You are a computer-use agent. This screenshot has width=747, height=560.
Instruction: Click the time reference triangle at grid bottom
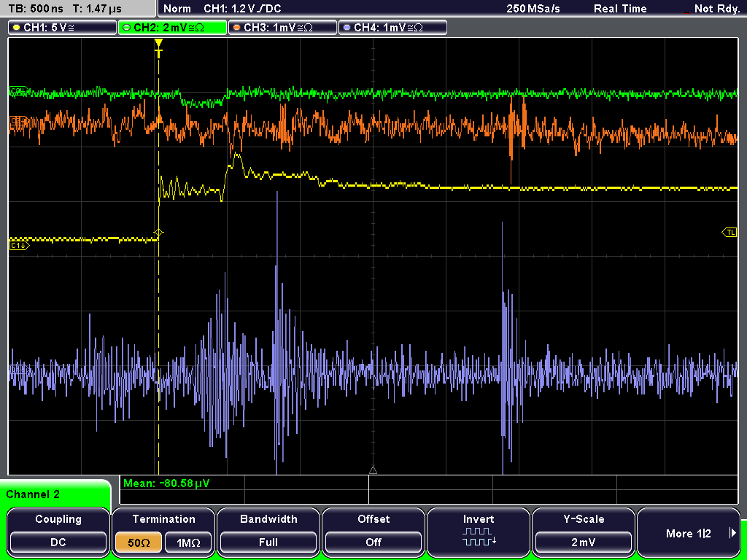[x=373, y=470]
